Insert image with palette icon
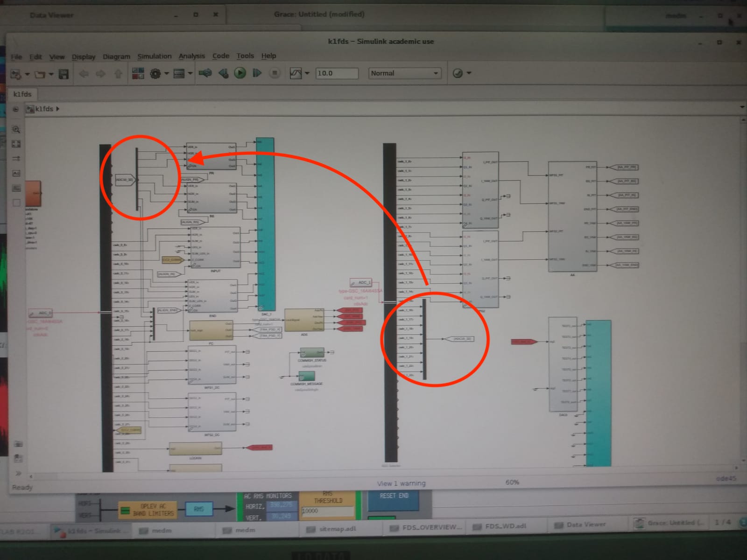This screenshot has width=747, height=560. [16, 188]
